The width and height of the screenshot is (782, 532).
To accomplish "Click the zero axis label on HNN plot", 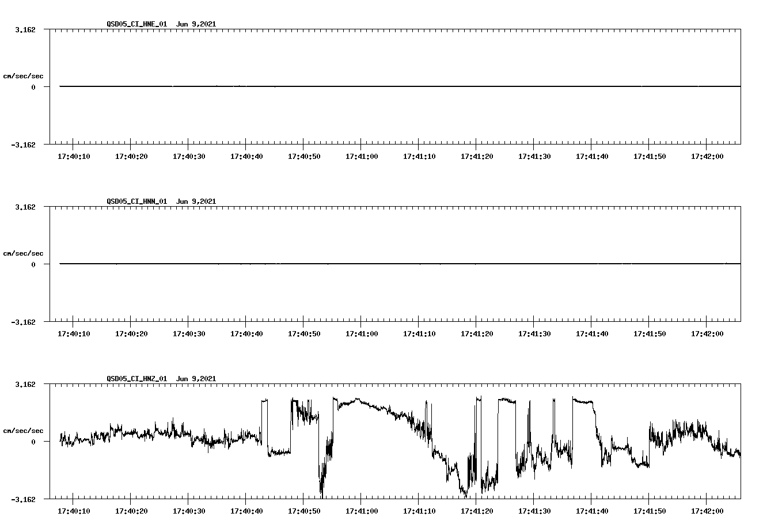I will [33, 265].
